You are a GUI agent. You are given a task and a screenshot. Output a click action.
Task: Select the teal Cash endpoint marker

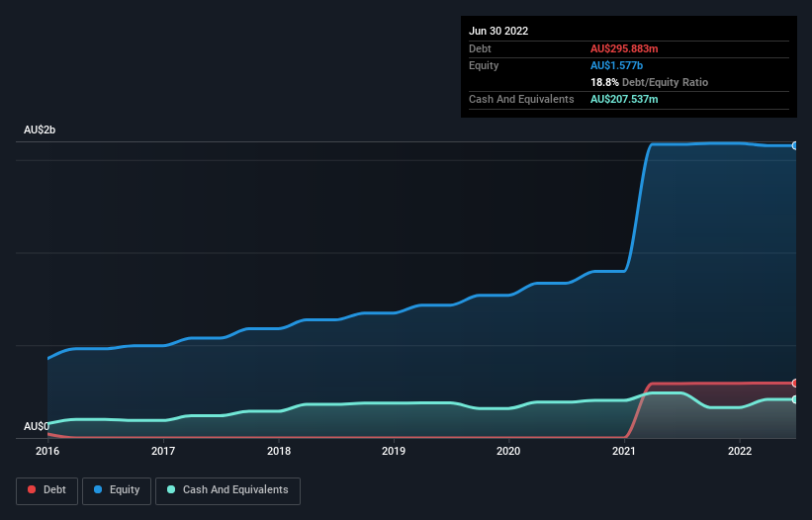795,399
